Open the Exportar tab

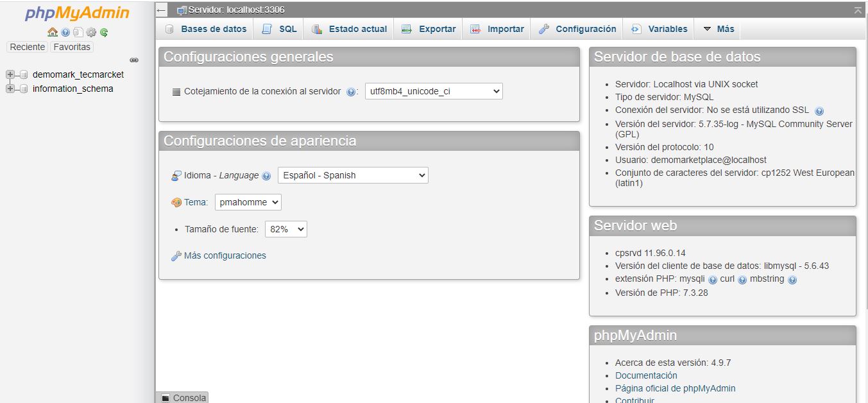(429, 29)
